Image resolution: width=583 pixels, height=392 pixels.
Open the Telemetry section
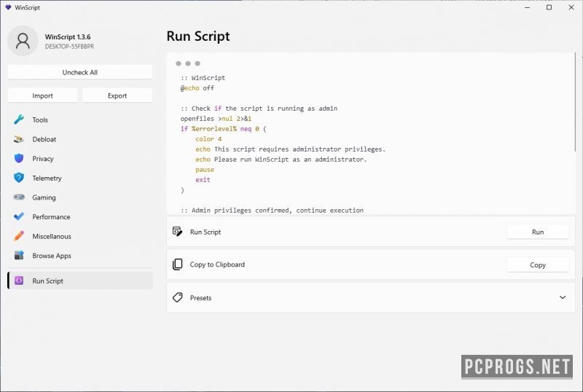point(80,178)
